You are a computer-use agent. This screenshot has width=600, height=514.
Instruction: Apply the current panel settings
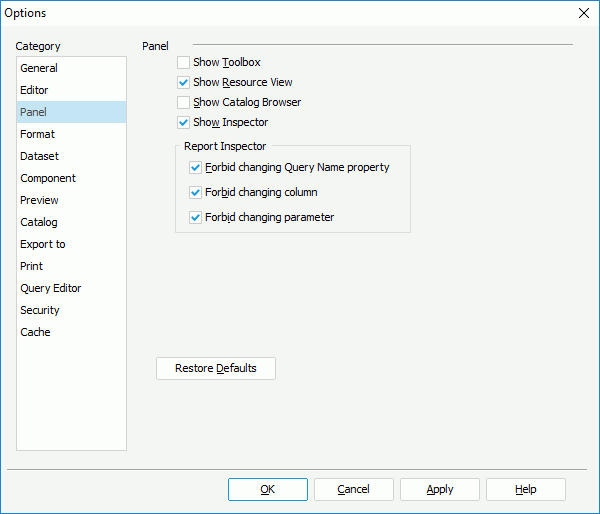click(440, 489)
